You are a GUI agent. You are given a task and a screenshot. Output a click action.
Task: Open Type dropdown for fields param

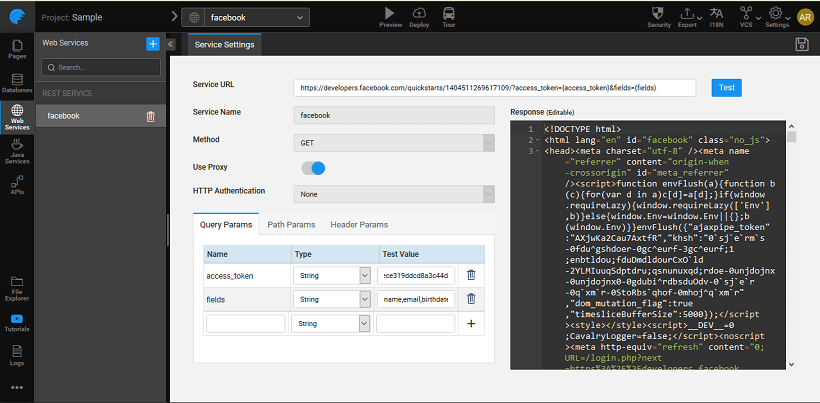[331, 299]
